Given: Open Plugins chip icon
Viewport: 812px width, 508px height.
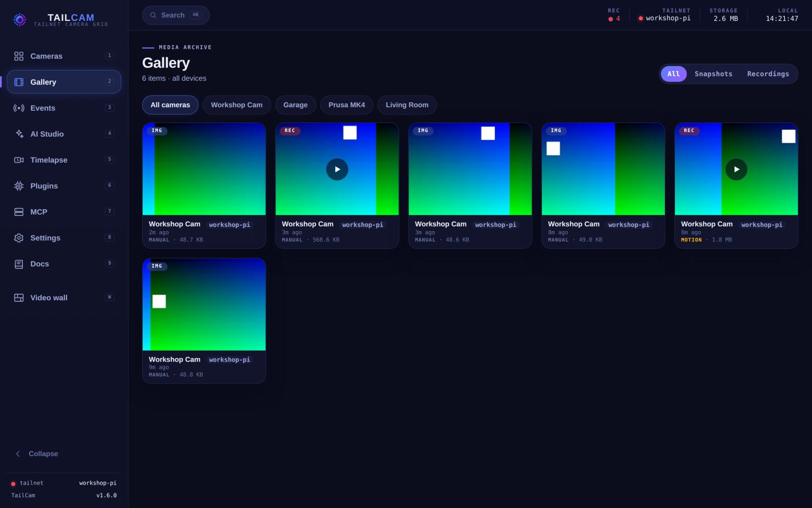Looking at the screenshot, I should click(x=19, y=186).
